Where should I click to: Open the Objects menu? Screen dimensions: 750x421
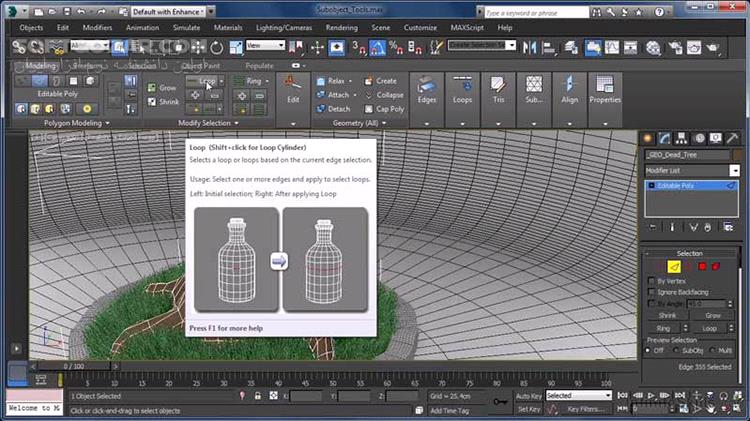pyautogui.click(x=31, y=28)
